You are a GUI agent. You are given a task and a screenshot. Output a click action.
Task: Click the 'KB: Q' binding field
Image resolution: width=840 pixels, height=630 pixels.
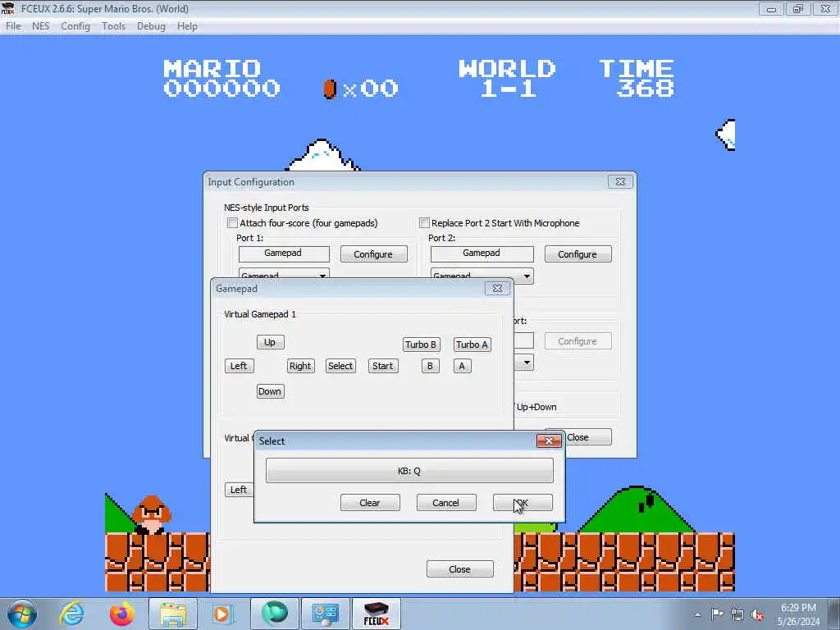409,471
